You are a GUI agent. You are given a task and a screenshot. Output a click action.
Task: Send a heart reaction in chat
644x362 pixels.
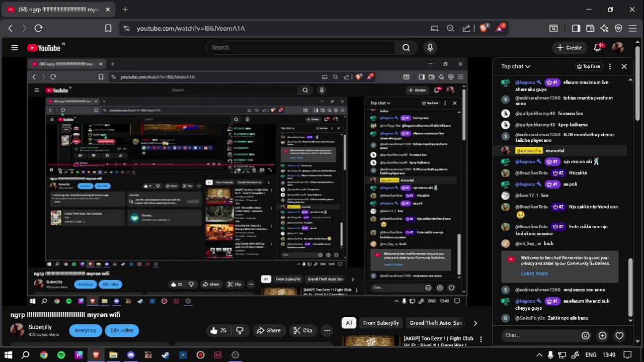tap(619, 335)
